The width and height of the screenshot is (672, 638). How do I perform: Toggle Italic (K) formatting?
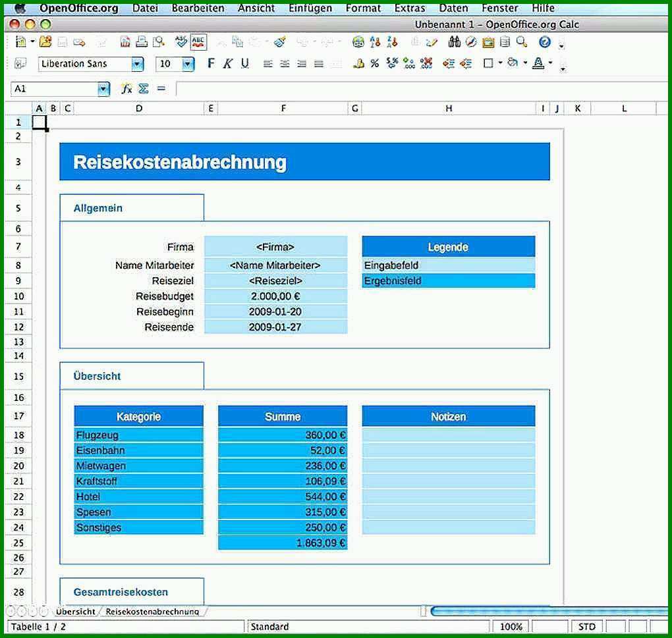point(227,64)
